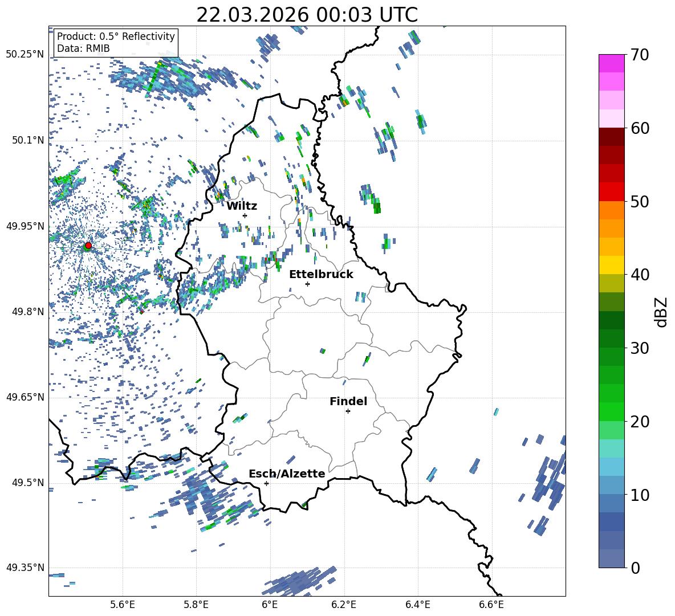Click the 'Data: RMIB' legend text
The height and width of the screenshot is (616, 675).
point(83,48)
